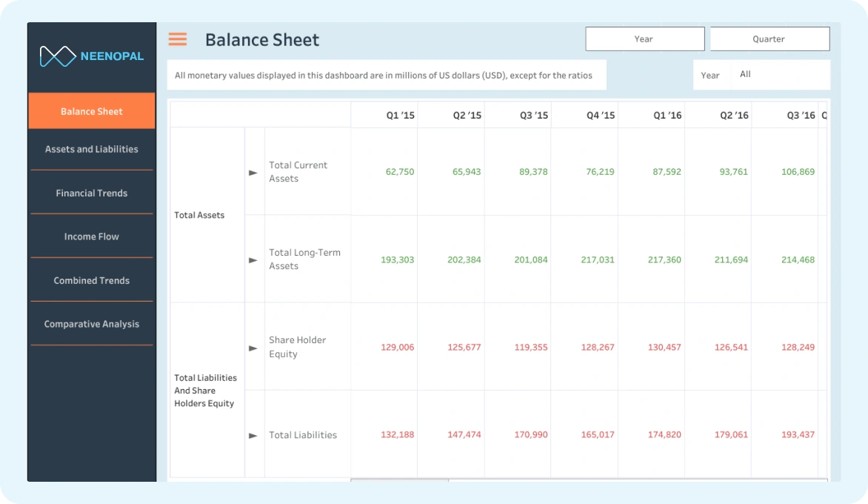868x504 pixels.
Task: Click Total Liabilities And Share Holders Equity label
Action: pos(205,391)
